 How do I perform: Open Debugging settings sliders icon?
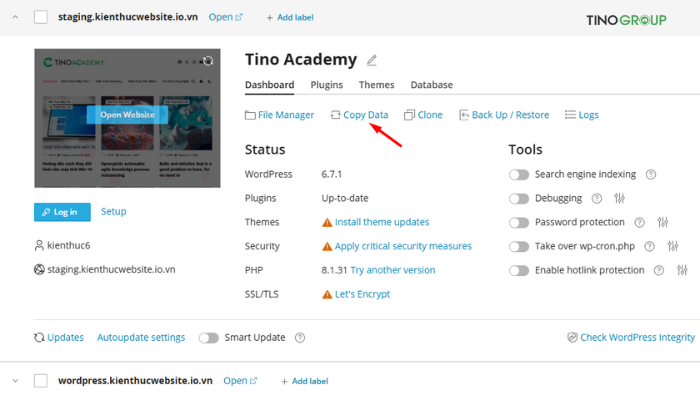click(x=619, y=198)
